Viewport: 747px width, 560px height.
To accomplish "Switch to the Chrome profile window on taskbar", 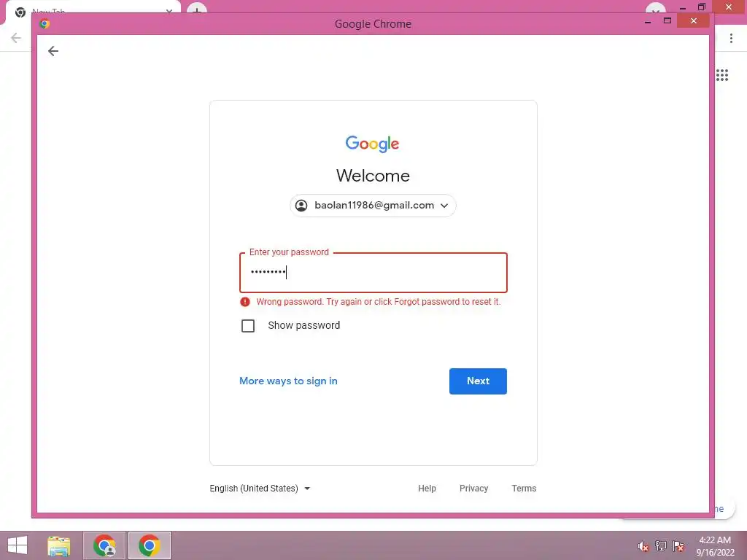I will point(104,545).
